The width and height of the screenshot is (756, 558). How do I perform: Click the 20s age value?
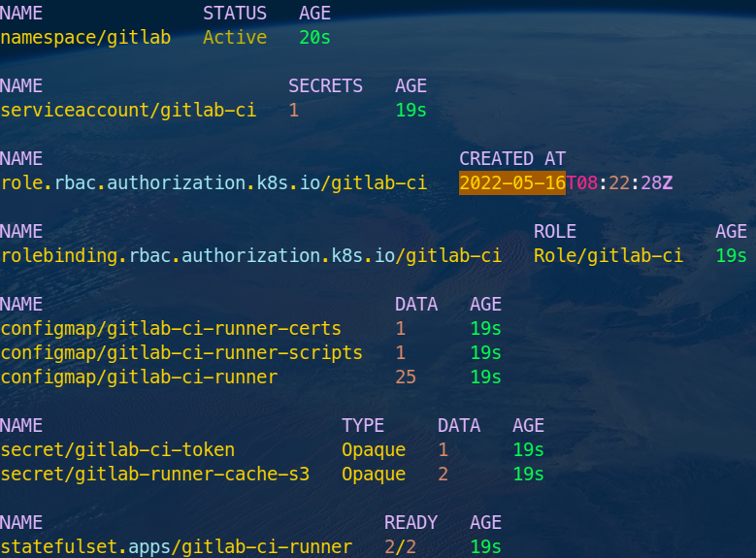[315, 38]
